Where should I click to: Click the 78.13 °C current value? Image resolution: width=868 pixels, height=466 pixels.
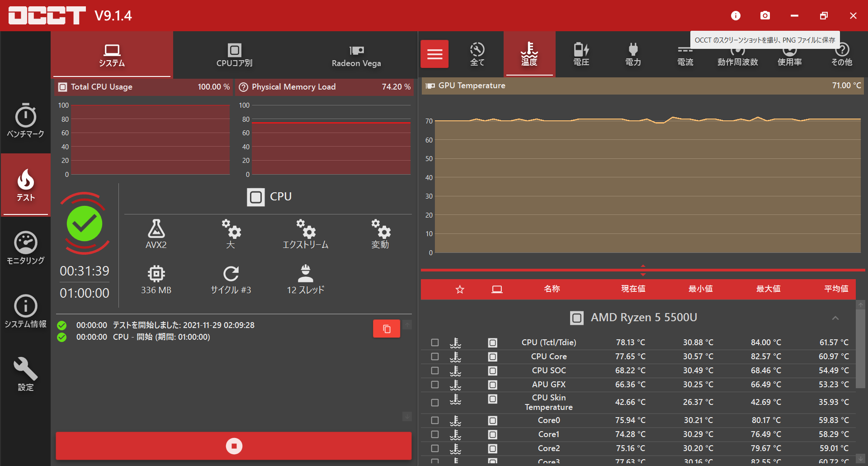pyautogui.click(x=630, y=342)
